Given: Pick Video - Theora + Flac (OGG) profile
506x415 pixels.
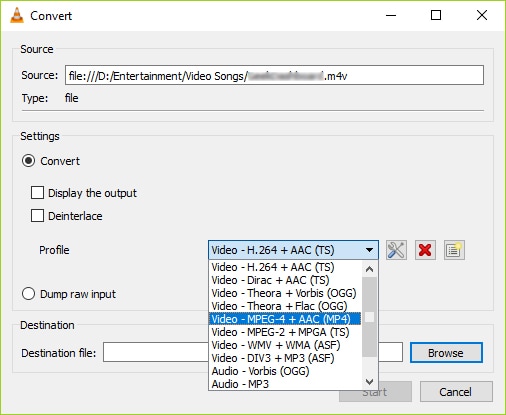Looking at the screenshot, I should click(x=285, y=306).
